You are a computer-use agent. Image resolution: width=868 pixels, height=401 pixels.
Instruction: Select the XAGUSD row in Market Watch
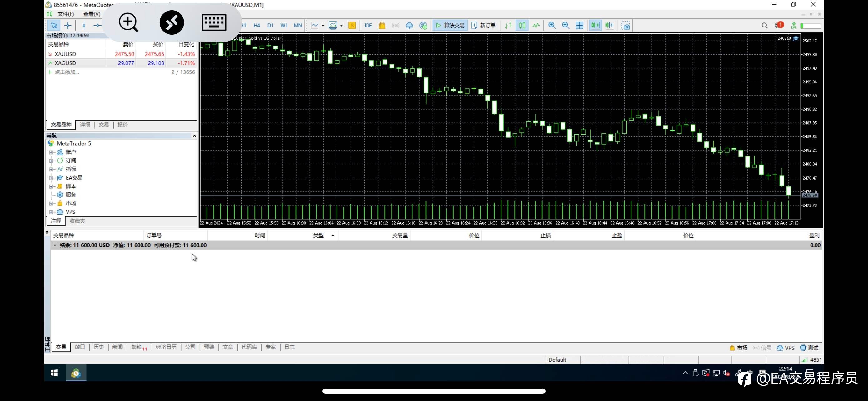[x=121, y=63]
